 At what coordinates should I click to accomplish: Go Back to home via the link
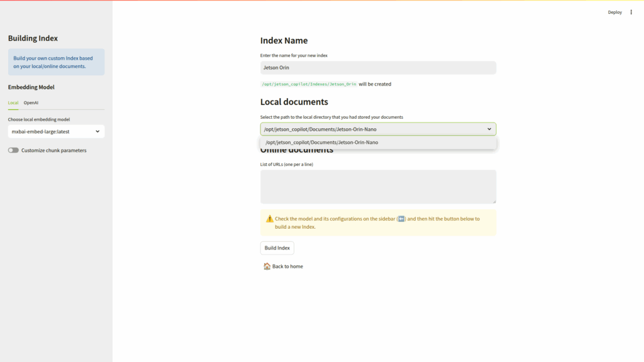(287, 266)
